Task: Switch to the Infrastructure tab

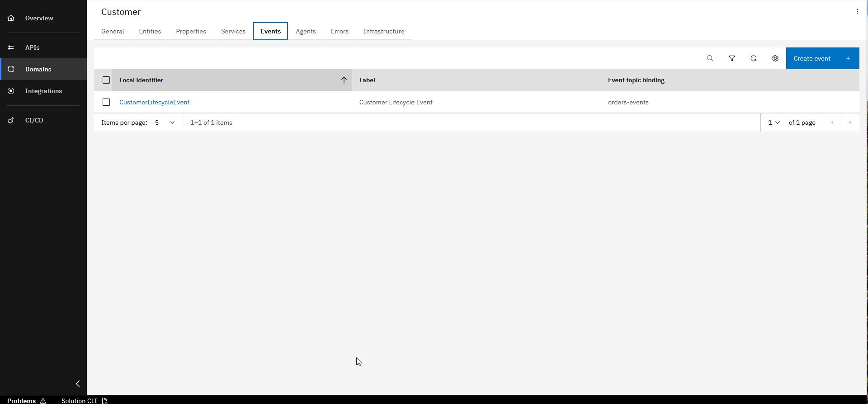Action: tap(383, 31)
